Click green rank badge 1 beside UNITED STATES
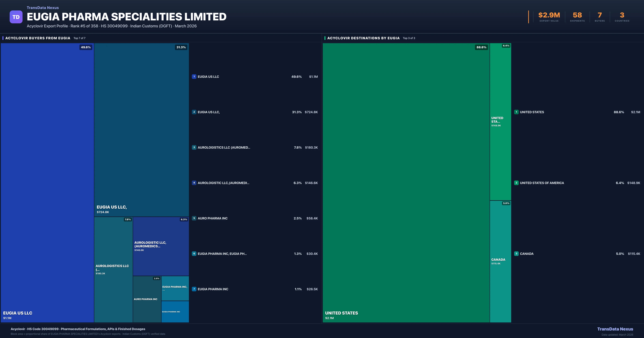 (x=516, y=112)
